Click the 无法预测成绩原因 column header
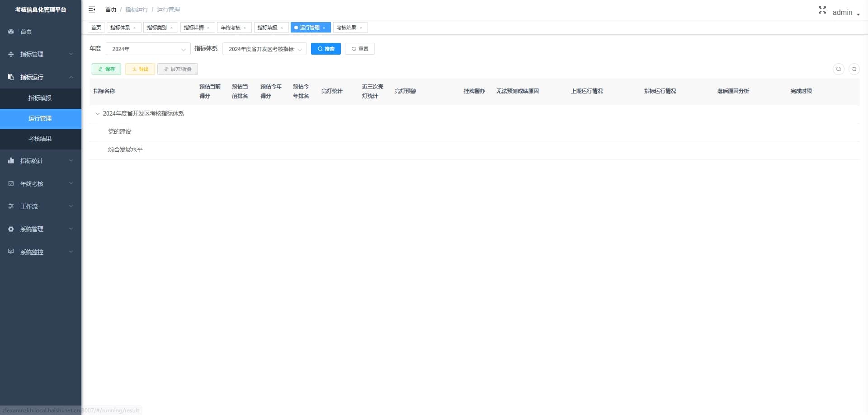 click(518, 91)
